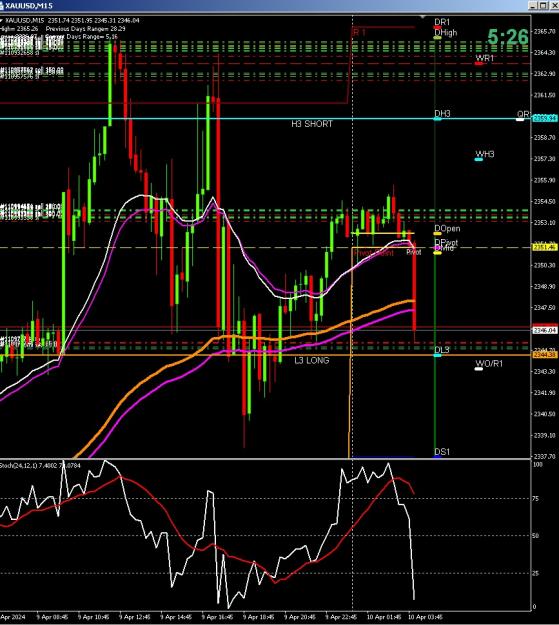
Task: Maximize the XAUUSD,M15 chart window
Action: (543, 5)
